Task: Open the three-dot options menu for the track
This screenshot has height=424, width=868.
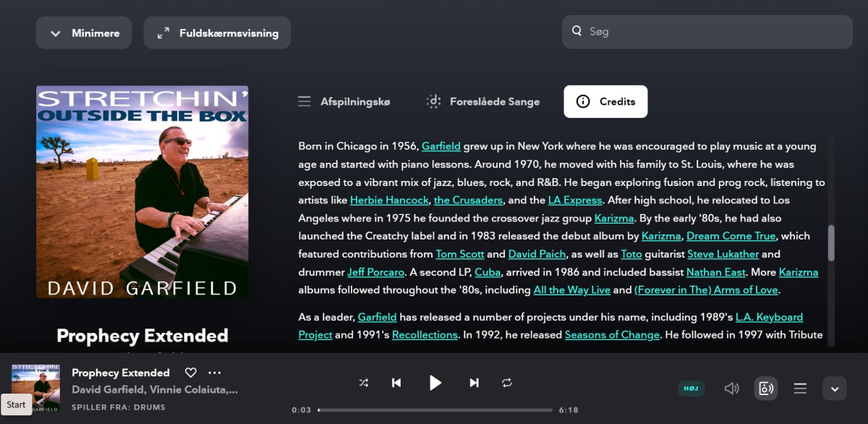Action: [215, 373]
